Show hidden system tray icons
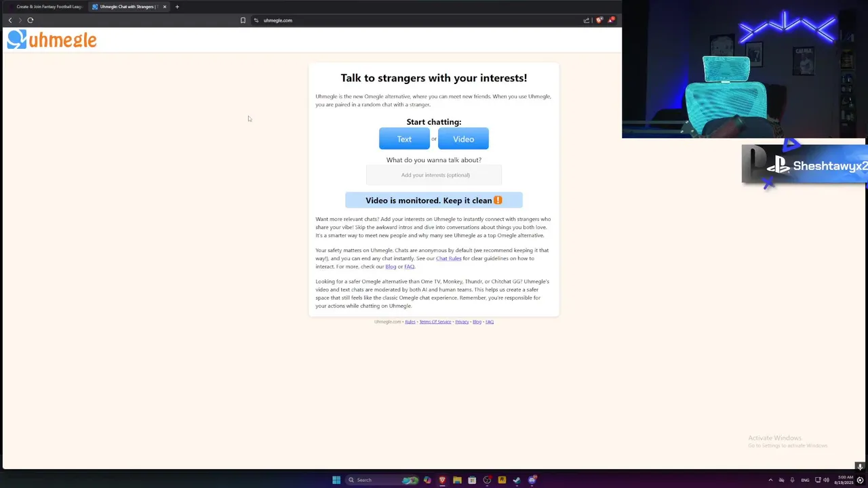This screenshot has height=488, width=868. pyautogui.click(x=770, y=480)
